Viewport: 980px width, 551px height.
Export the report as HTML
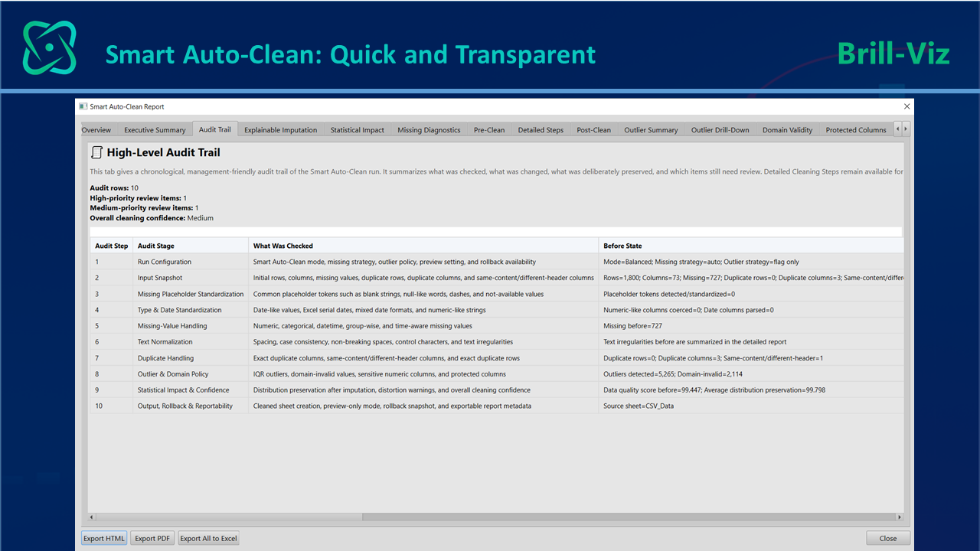point(104,538)
